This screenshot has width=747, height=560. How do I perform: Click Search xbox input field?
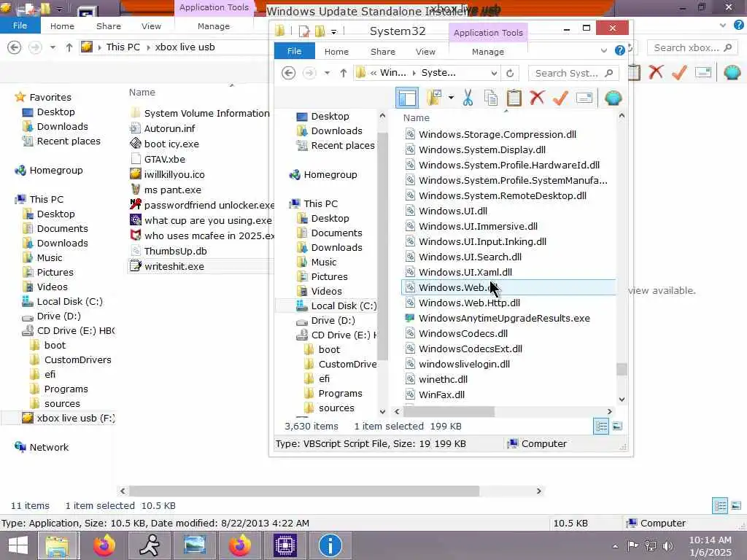691,47
